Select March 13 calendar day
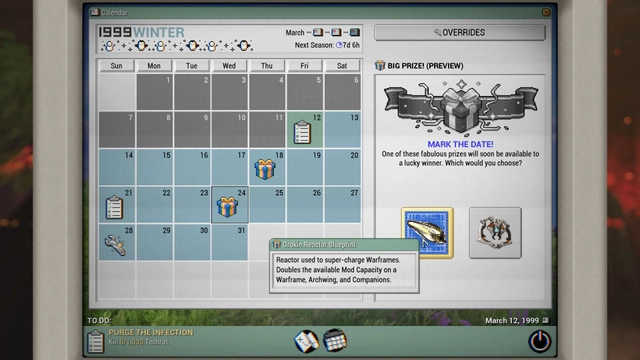Screen dimensions: 640x360 coord(342,129)
